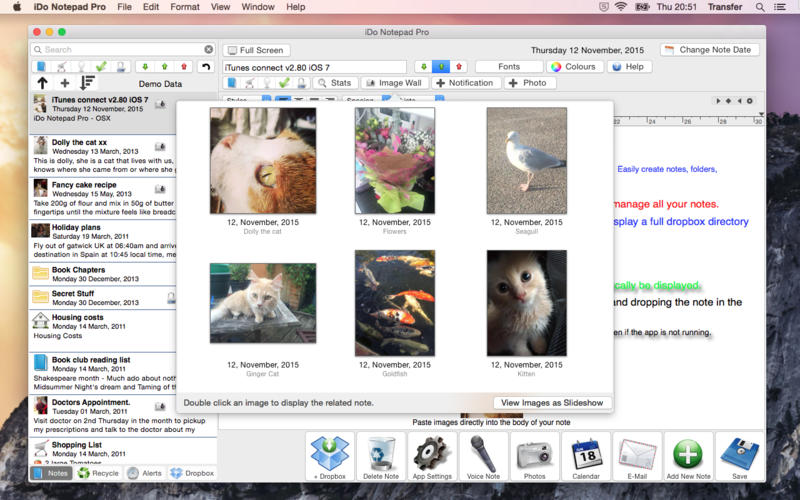Clear the search field with the X icon
The width and height of the screenshot is (800, 500).
[209, 49]
